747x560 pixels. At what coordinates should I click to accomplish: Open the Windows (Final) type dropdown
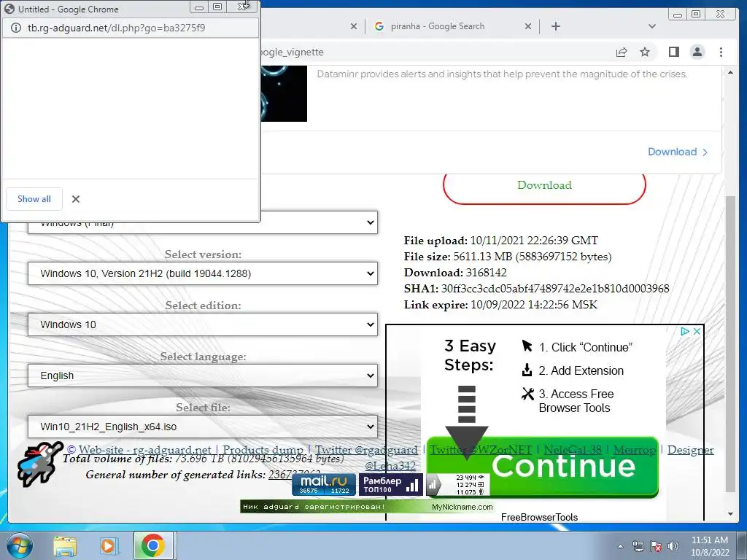coord(203,222)
